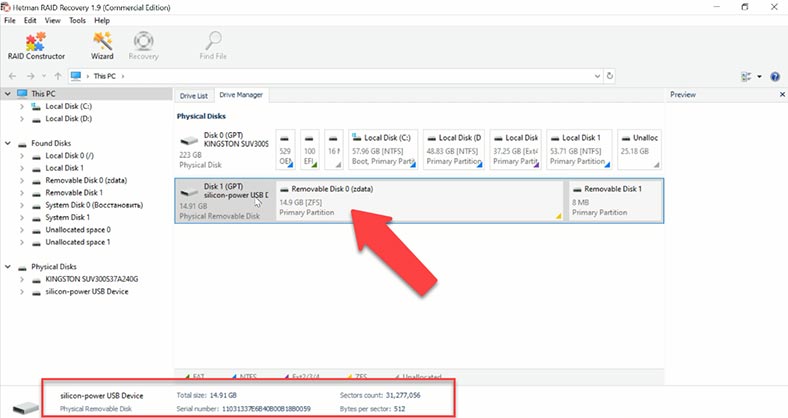This screenshot has height=418, width=788.
Task: Select silicon-power USB Device in tree
Action: [x=86, y=292]
